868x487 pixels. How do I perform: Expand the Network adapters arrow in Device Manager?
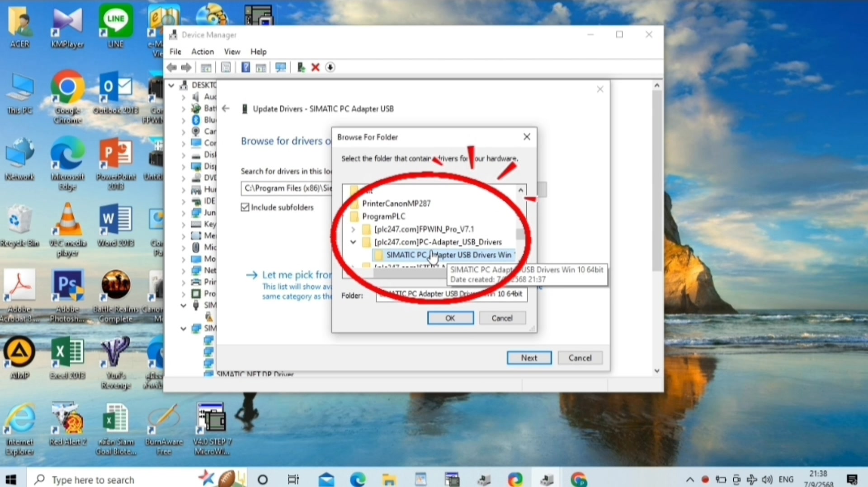pyautogui.click(x=183, y=271)
